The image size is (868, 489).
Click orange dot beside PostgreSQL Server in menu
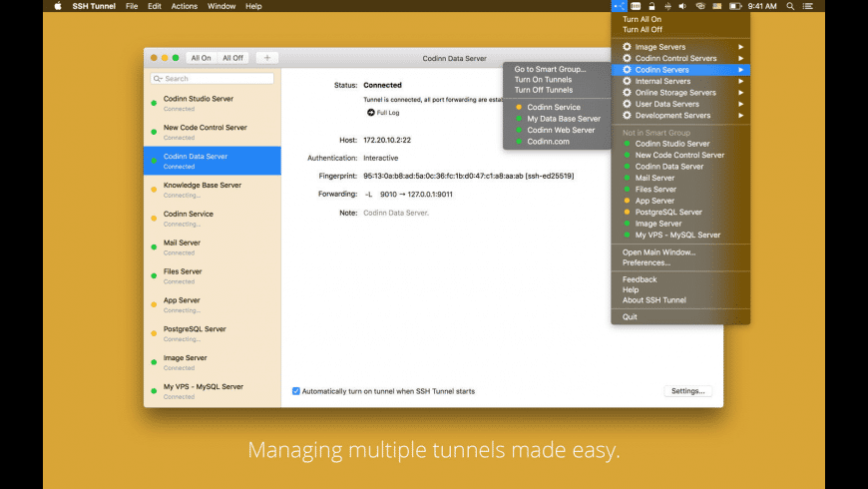[627, 213]
